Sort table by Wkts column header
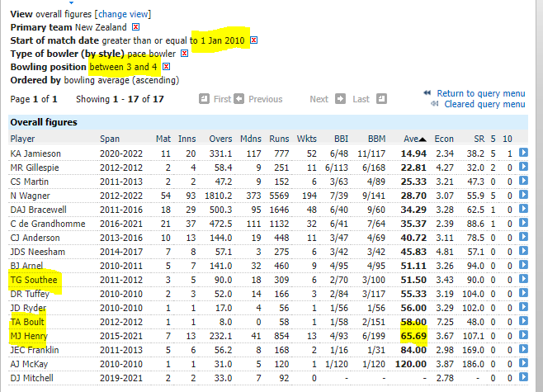Screen dimensions: 543x392 306,139
